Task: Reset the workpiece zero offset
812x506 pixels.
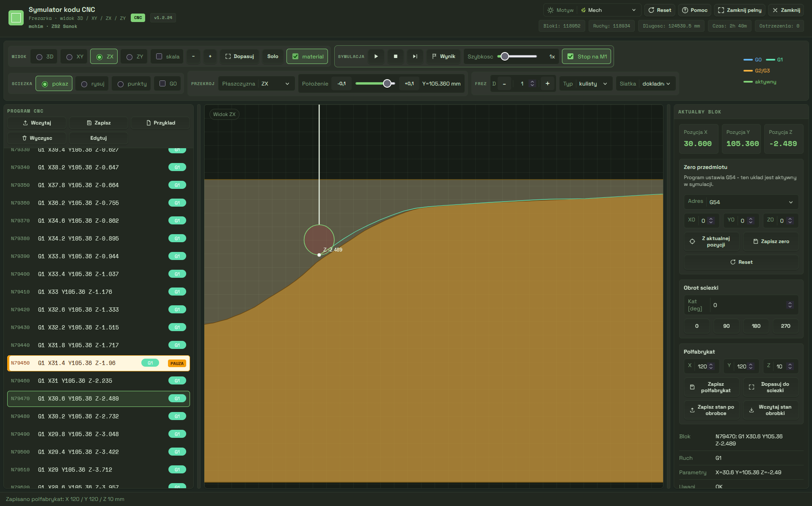Action: tap(741, 262)
